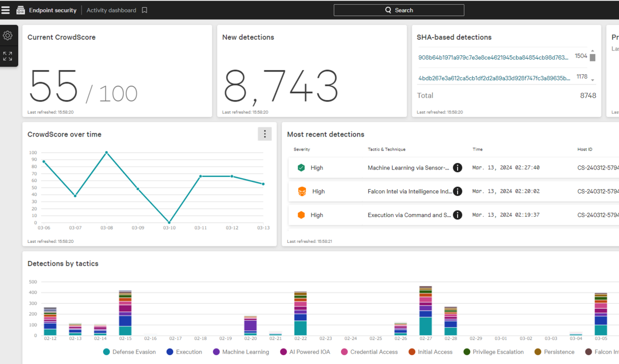Open CrowdScore over time options menu
619x364 pixels.
click(265, 134)
